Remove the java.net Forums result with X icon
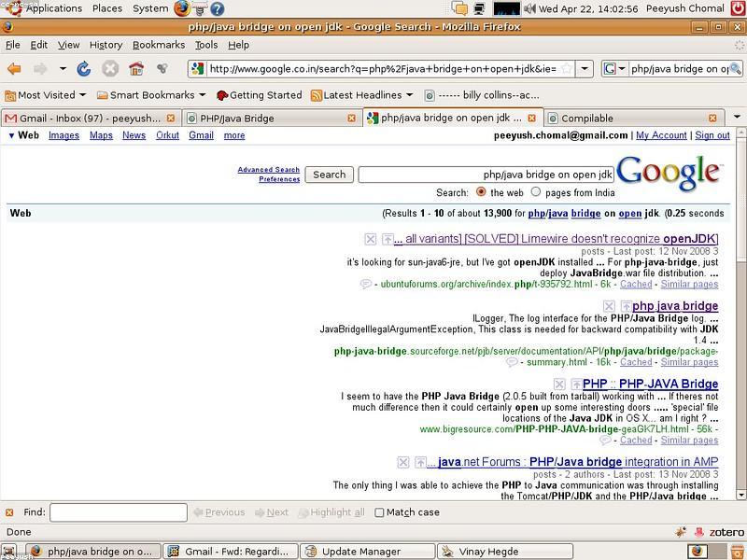The image size is (747, 560). 403,462
